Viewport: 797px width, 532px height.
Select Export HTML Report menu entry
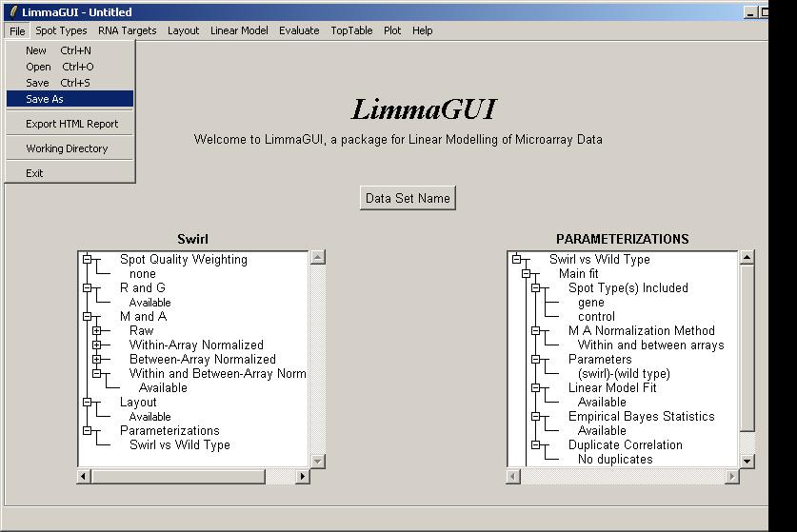tap(71, 124)
